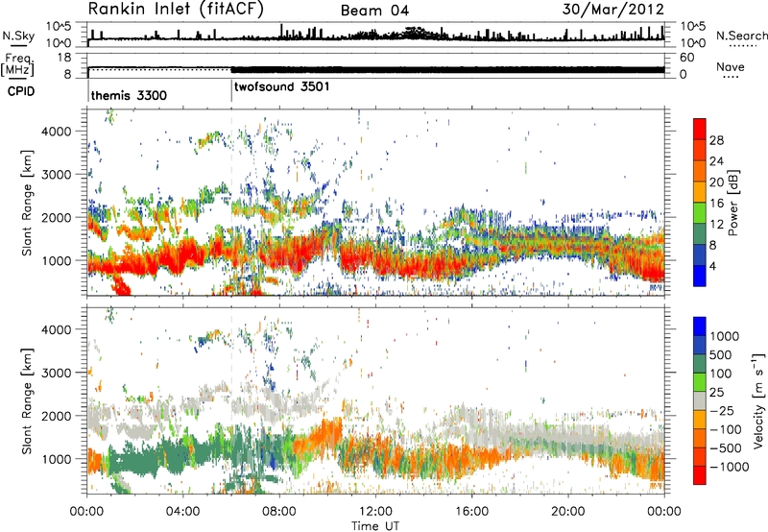The height and width of the screenshot is (532, 768).
Task: Click the '12:00' time axis label
Action: tap(375, 512)
